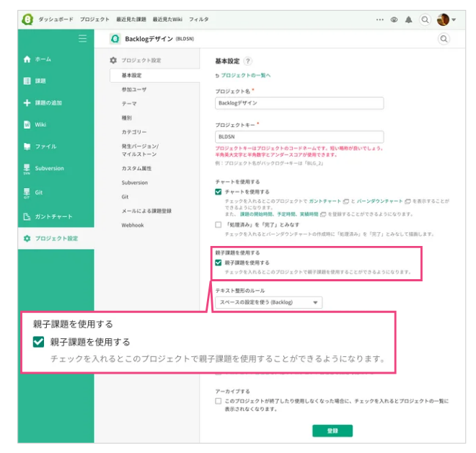This screenshot has width=476, height=453.
Task: Select カスタム属性 in settings menu
Action: coord(136,168)
